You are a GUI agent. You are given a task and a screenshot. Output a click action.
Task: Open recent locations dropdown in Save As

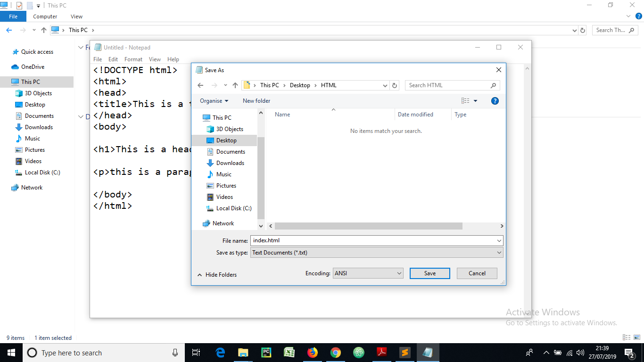(x=225, y=85)
